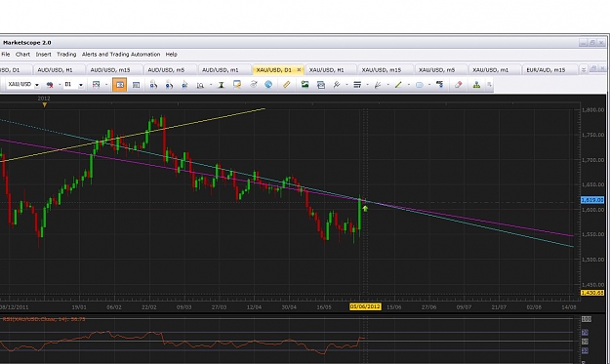The height and width of the screenshot is (364, 610).
Task: Expand the horizontal lines dropdown arrow
Action: [367, 85]
